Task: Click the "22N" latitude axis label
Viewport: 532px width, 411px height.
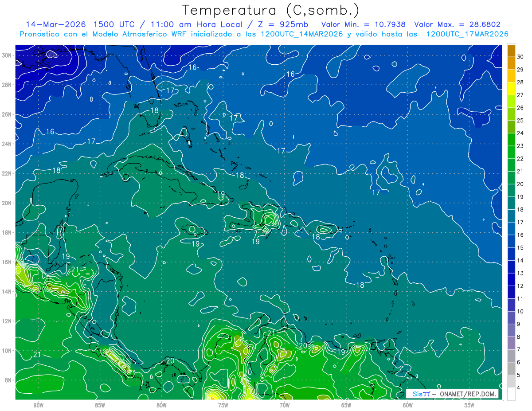Action: click(7, 173)
